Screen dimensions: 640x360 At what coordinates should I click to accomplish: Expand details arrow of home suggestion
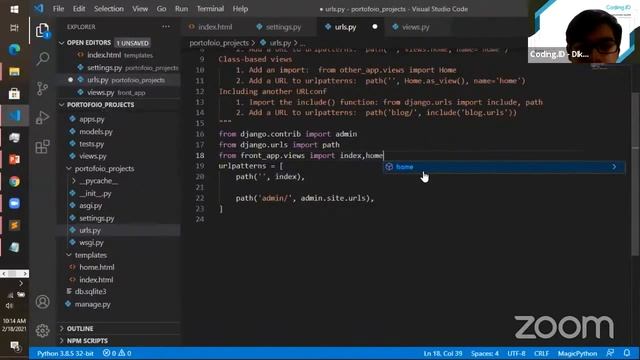pyautogui.click(x=614, y=167)
